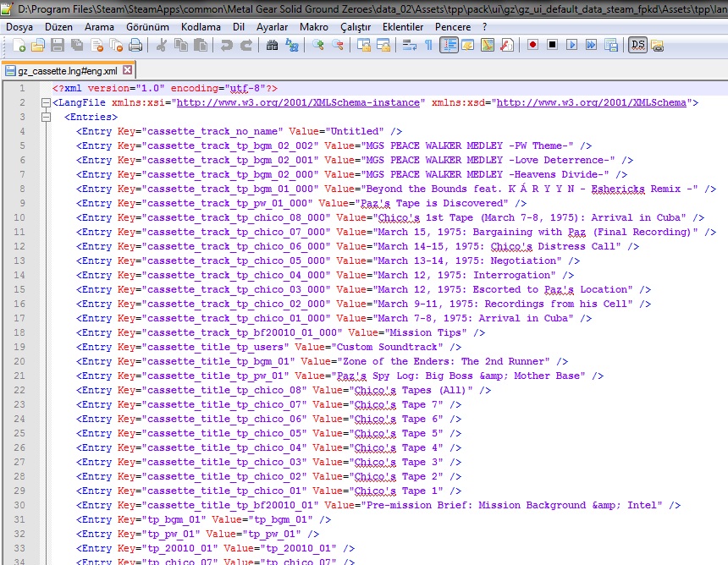Click line number 18 in margin
The width and height of the screenshot is (728, 565).
tap(19, 332)
